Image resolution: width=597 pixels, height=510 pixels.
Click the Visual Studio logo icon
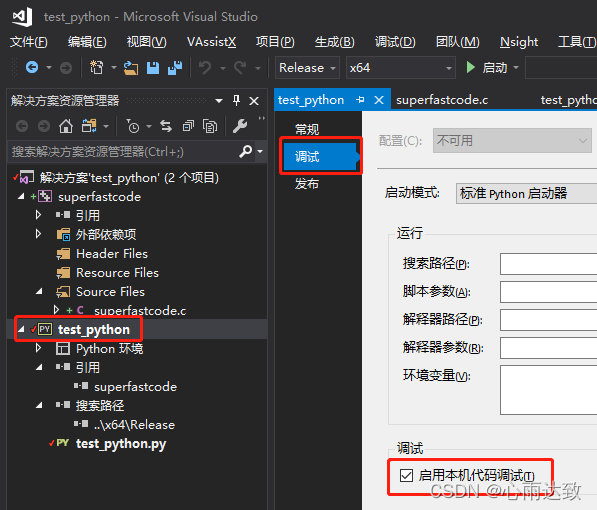coord(22,17)
